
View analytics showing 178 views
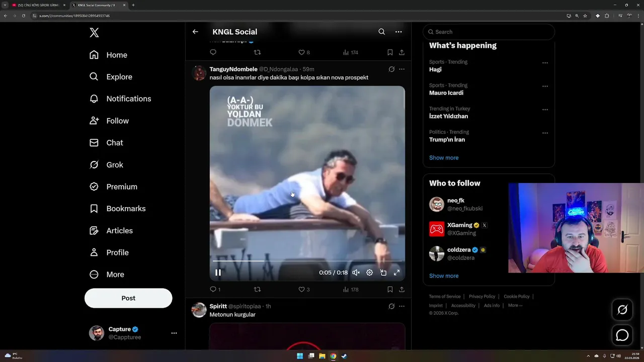(350, 289)
